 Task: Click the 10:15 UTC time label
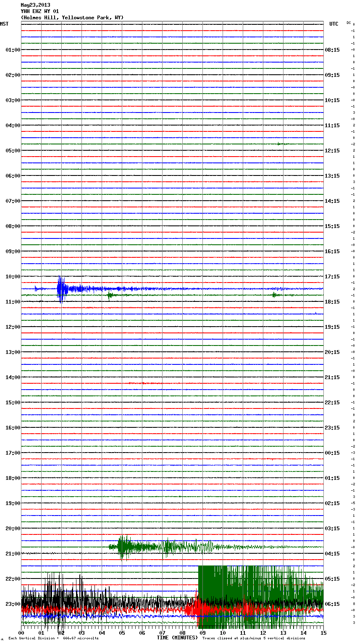(332, 100)
